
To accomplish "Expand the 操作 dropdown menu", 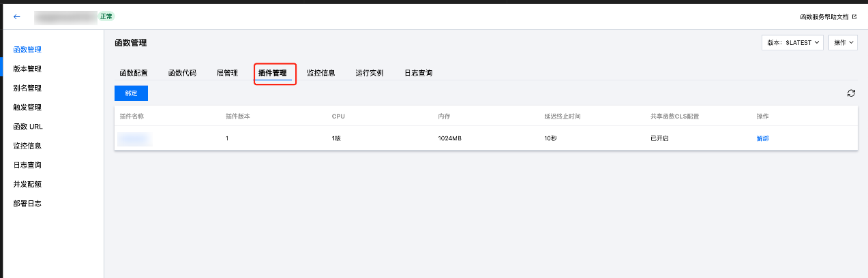I will (843, 42).
